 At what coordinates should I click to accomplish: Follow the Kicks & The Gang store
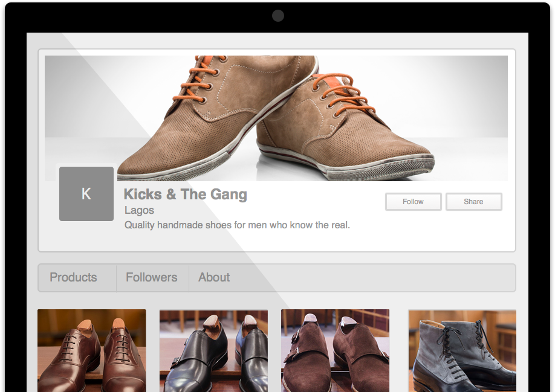(x=413, y=202)
